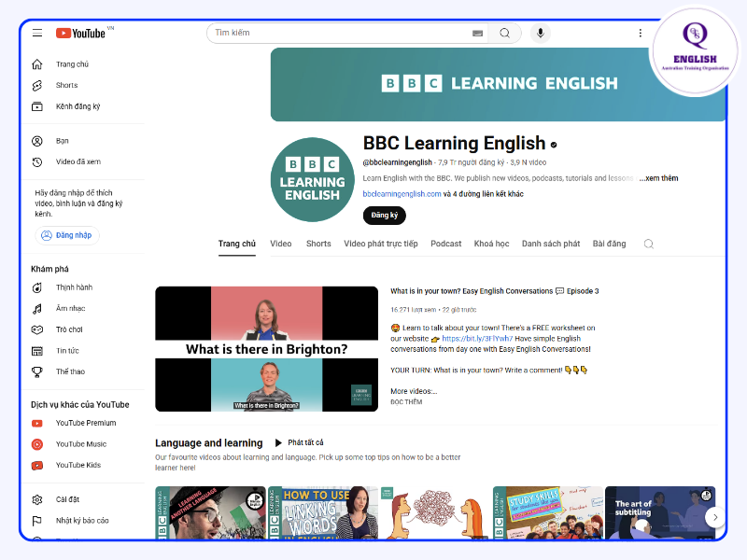
Task: Click Phát tất cả play all button
Action: point(300,442)
